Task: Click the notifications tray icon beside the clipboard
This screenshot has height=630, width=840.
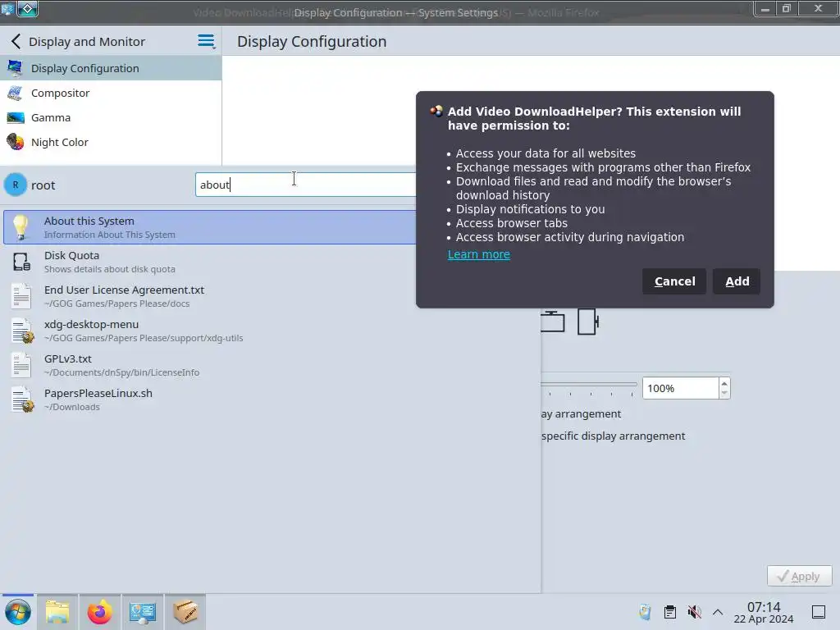Action: [645, 612]
